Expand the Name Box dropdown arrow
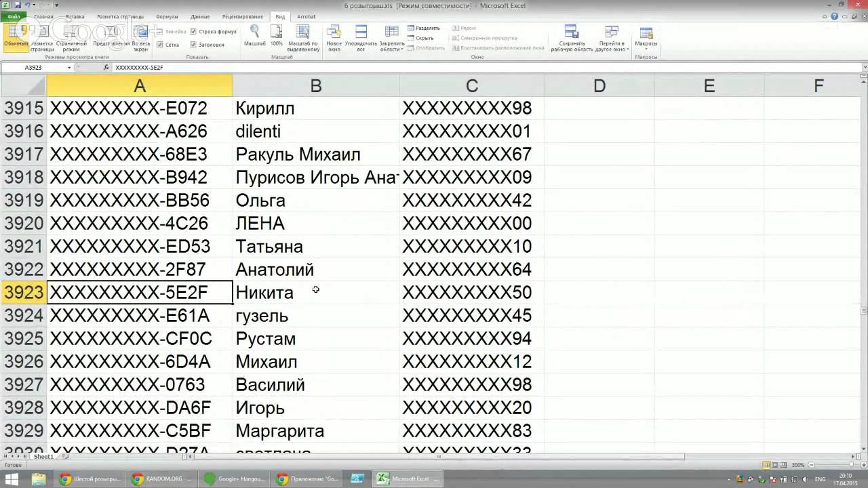The image size is (868, 488). pyautogui.click(x=68, y=68)
